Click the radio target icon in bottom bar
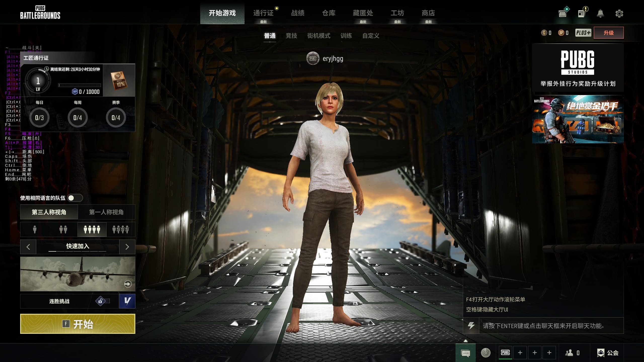 point(486,353)
